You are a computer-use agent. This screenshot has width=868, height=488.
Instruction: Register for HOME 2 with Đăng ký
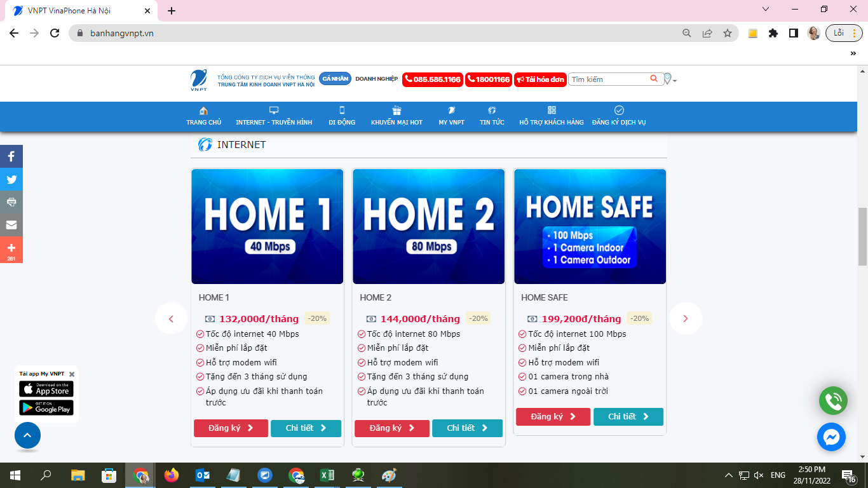coord(392,428)
